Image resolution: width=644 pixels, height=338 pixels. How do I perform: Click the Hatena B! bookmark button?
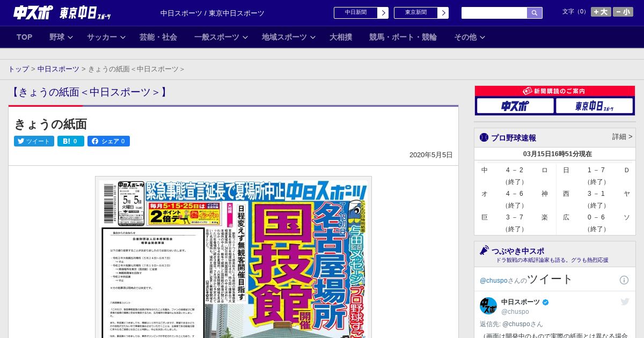pos(71,141)
